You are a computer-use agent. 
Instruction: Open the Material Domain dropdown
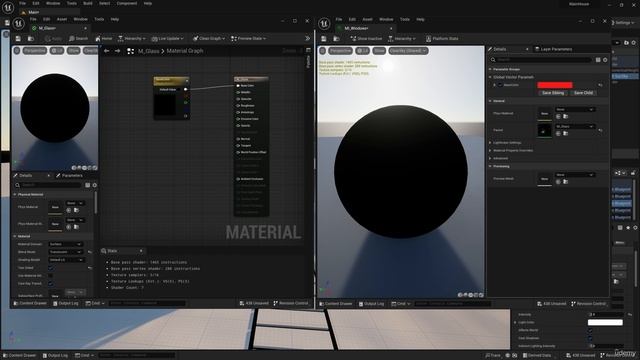click(x=65, y=244)
